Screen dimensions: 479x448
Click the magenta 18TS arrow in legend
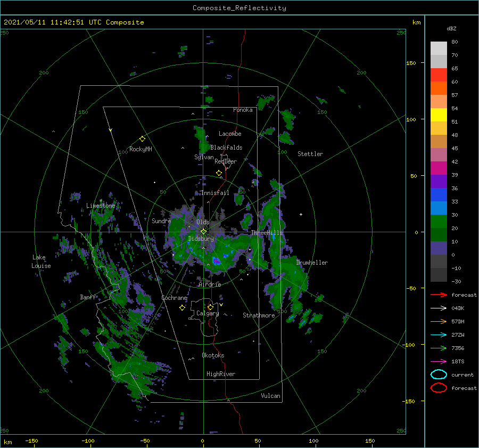tap(439, 362)
